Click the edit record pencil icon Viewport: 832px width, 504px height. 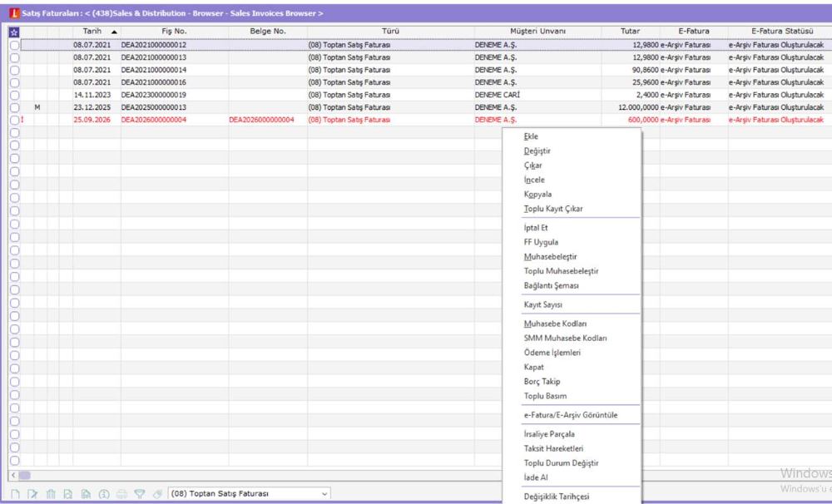click(x=32, y=494)
